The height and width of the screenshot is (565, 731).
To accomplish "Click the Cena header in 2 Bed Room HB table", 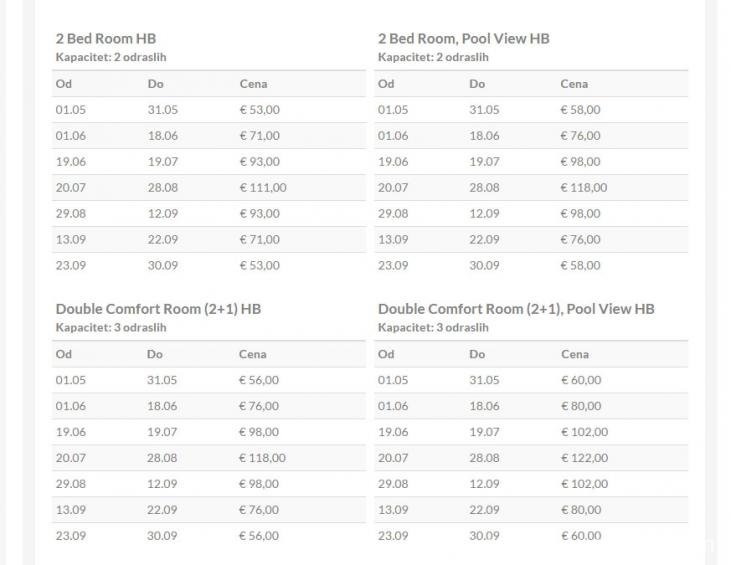I will coord(254,84).
